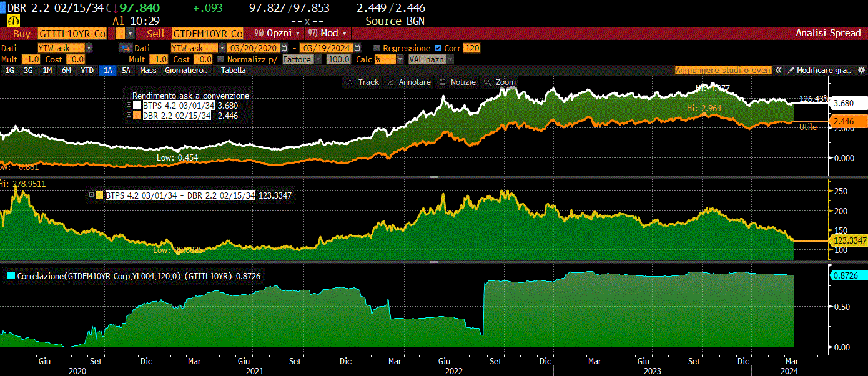The width and height of the screenshot is (868, 376).
Task: Open the 97) Mod menu
Action: tap(328, 33)
